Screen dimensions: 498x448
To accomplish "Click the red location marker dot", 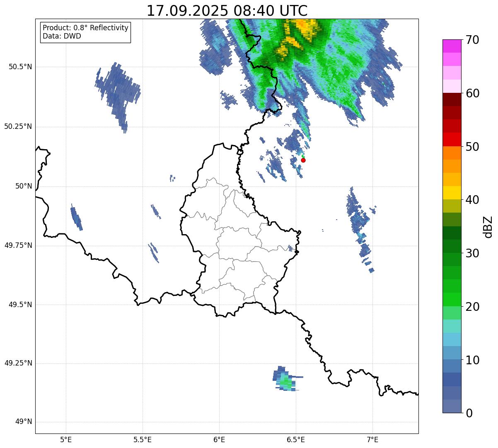I will (303, 160).
